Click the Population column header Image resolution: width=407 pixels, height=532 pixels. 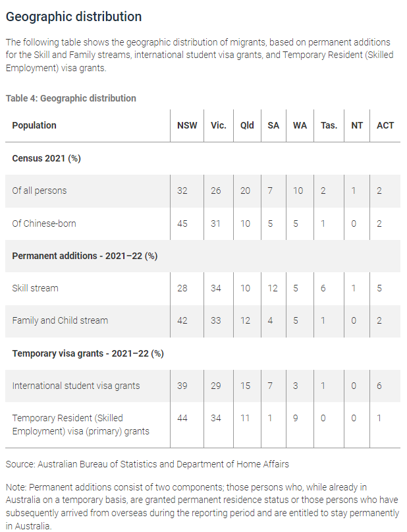34,125
